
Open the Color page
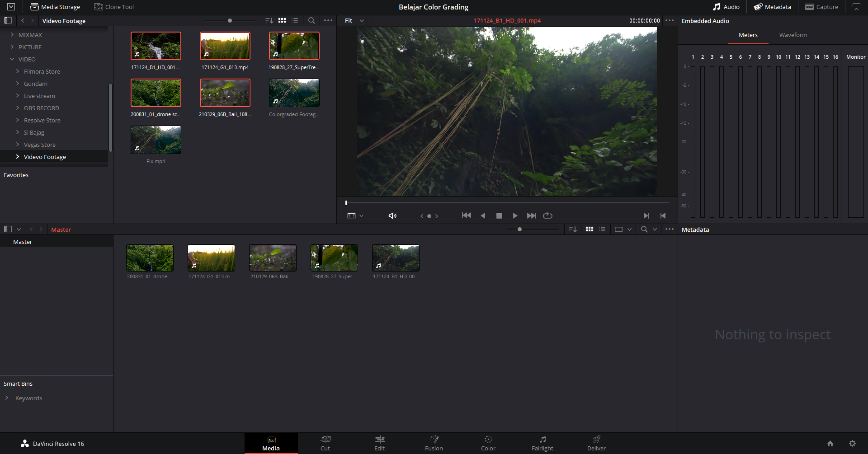[x=488, y=443]
